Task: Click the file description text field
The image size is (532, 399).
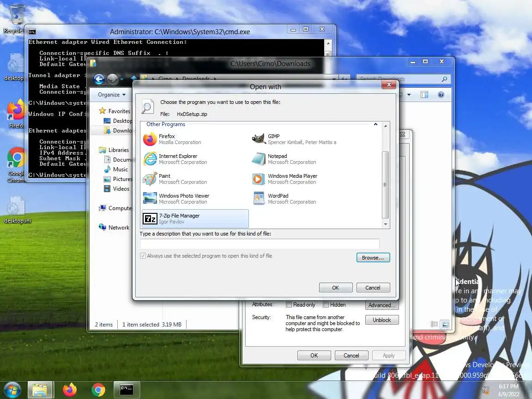Action: [260, 244]
